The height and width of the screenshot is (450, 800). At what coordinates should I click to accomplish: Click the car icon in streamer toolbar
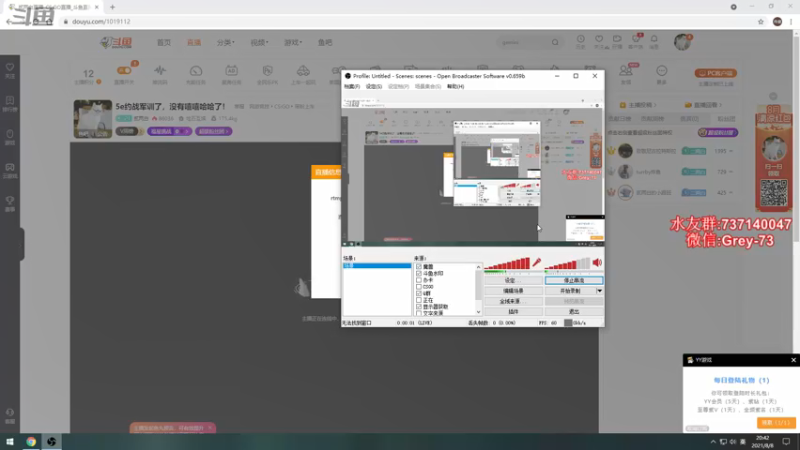(x=303, y=70)
